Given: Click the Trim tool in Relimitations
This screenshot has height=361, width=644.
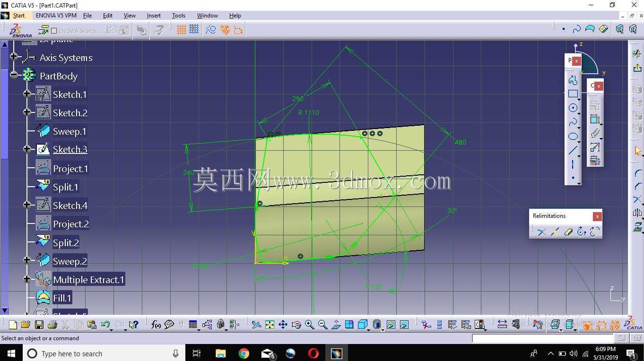Looking at the screenshot, I should tap(541, 232).
